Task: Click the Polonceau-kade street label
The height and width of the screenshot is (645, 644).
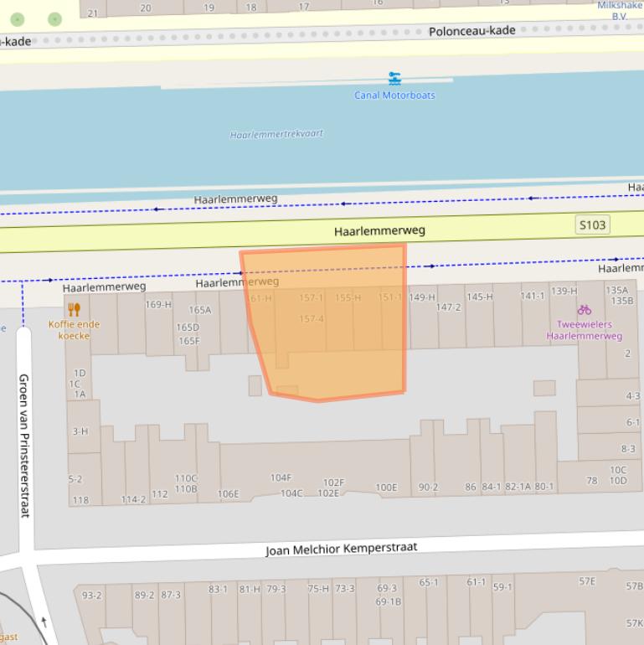Action: [471, 31]
